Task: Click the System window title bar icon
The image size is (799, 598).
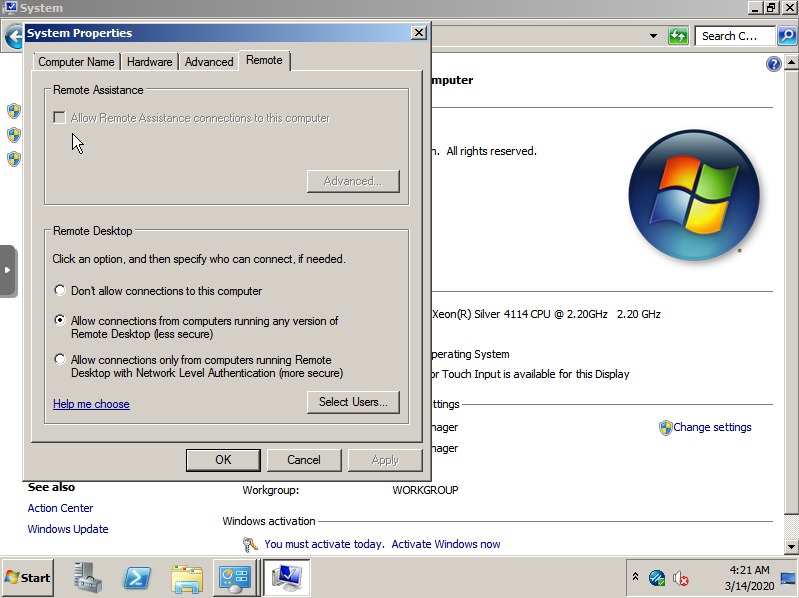Action: tap(10, 8)
